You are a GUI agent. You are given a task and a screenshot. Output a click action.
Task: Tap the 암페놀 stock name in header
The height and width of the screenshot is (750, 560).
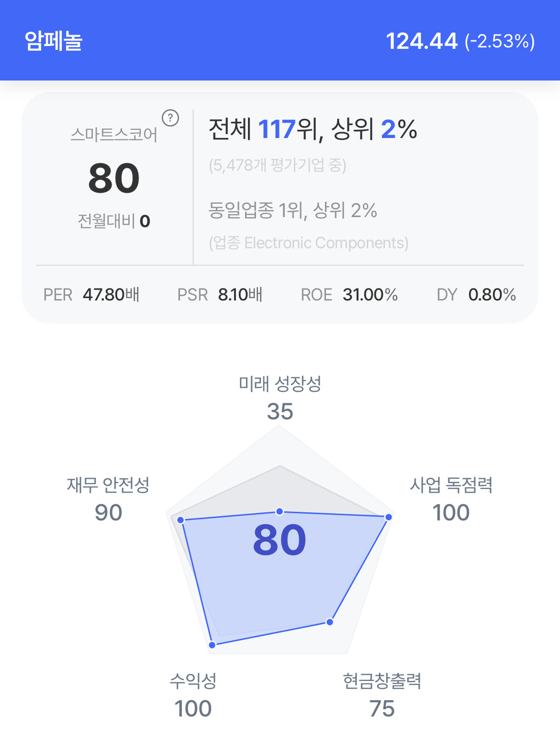(54, 41)
